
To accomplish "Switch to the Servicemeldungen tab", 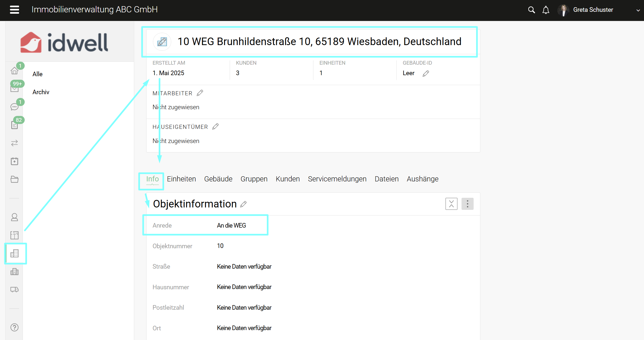I will tap(337, 179).
